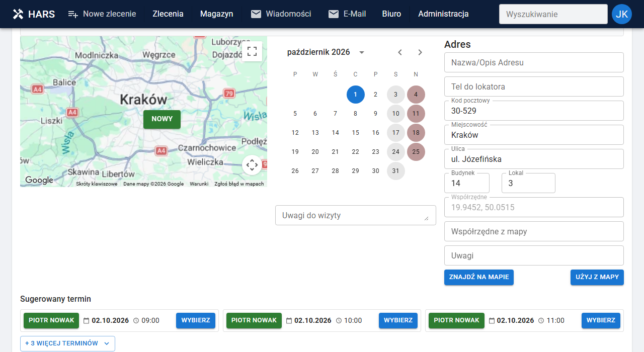The image size is (644, 352).
Task: Select October 15 in the calendar
Action: coord(356,133)
